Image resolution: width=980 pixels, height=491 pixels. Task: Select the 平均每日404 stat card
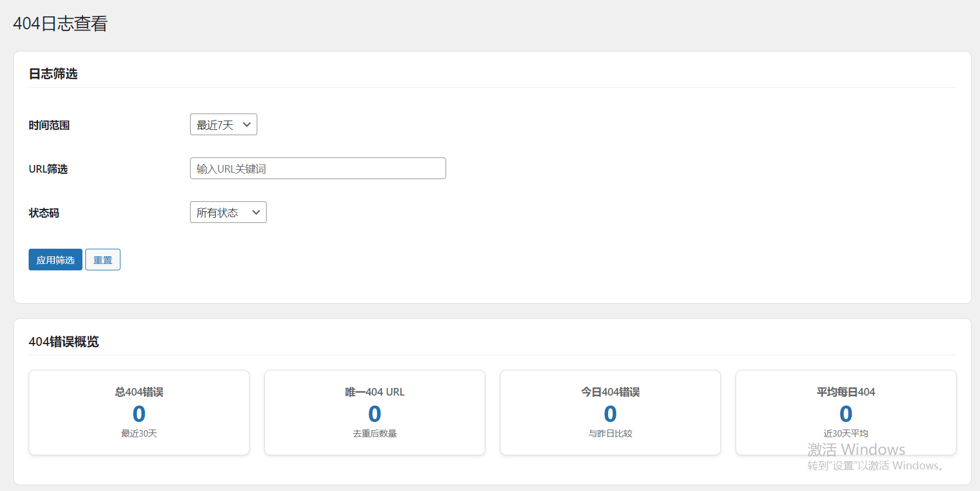[846, 413]
